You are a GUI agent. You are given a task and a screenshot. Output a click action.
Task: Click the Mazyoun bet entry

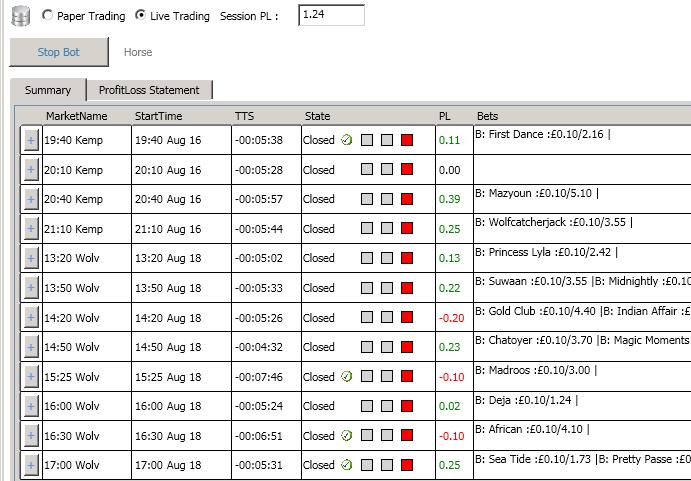[537, 193]
